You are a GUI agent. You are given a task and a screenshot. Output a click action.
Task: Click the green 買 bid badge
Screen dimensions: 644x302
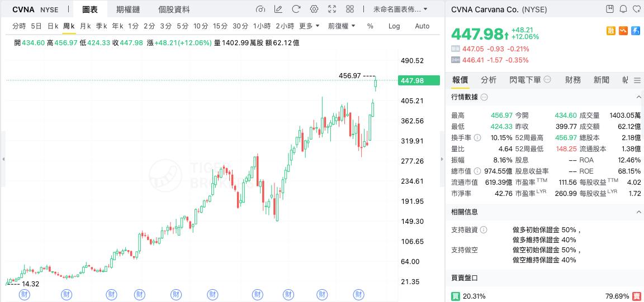tap(456, 296)
